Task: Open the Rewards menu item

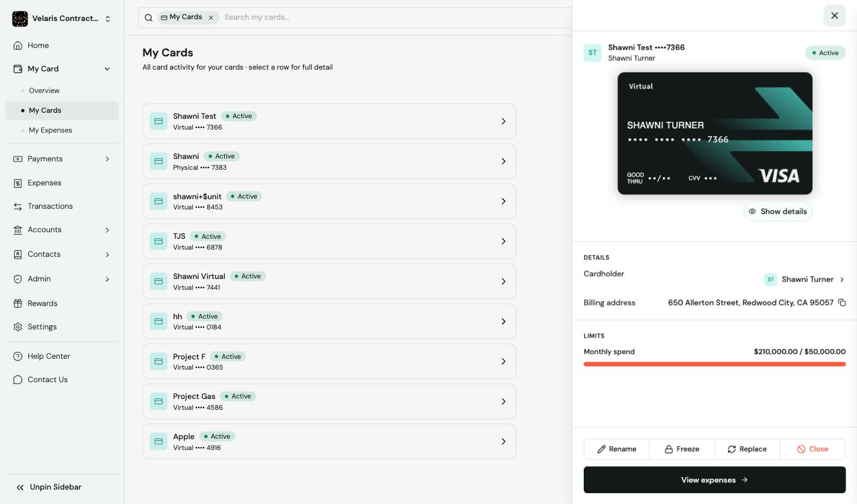Action: click(43, 304)
